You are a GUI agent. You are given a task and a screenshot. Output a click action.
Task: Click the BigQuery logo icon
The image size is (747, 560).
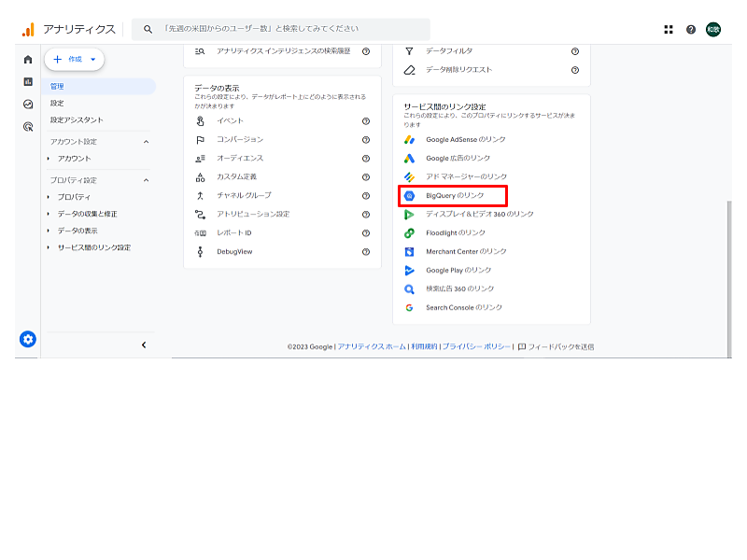[409, 196]
